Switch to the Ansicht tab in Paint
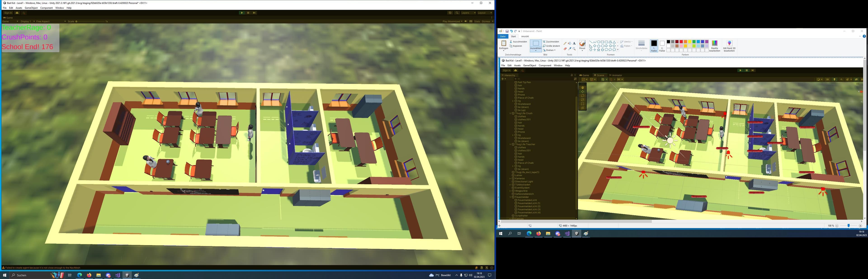 (x=525, y=36)
